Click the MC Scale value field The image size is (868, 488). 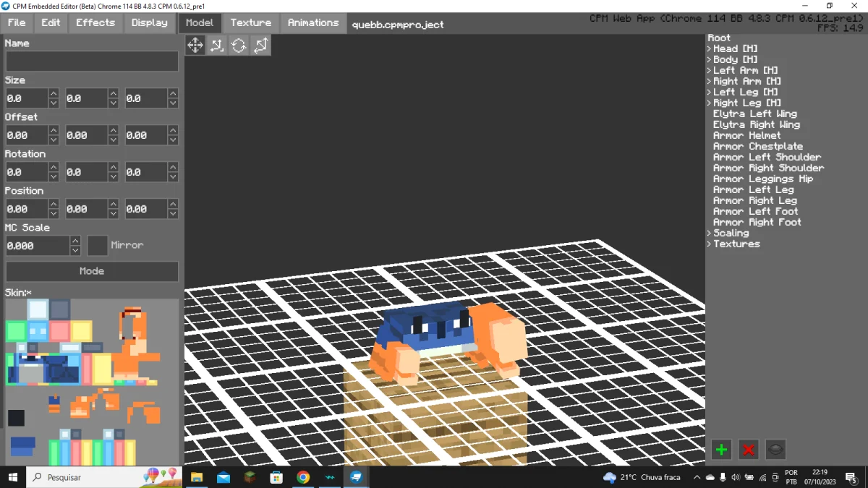point(38,246)
